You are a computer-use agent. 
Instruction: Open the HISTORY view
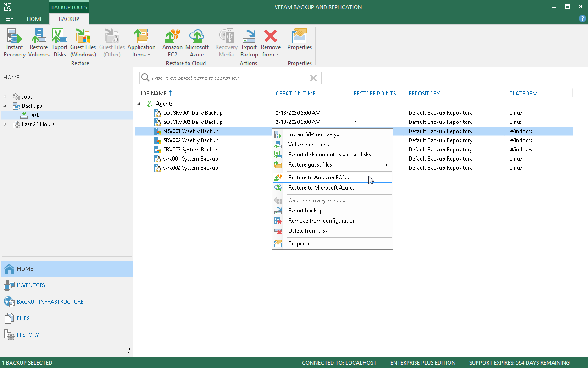(x=67, y=335)
